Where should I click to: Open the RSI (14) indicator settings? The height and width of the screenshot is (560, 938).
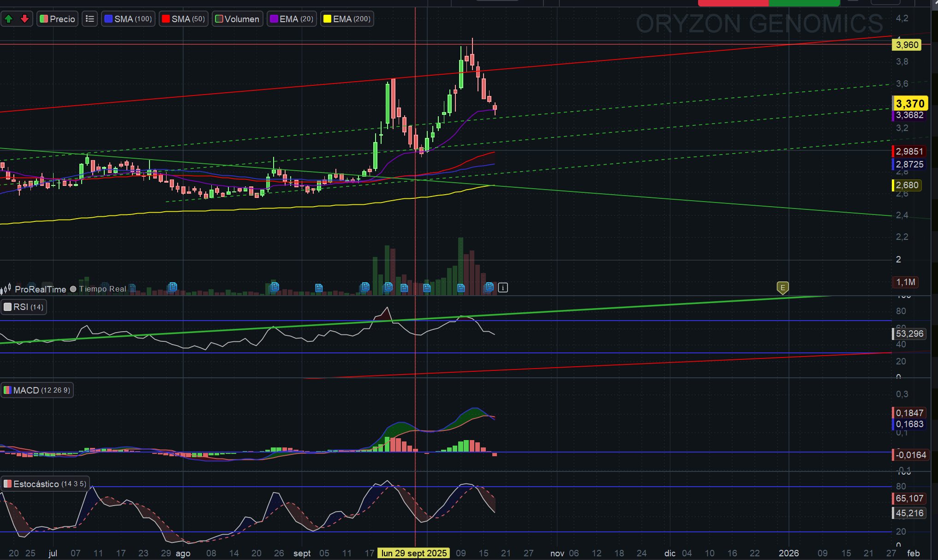tap(24, 307)
